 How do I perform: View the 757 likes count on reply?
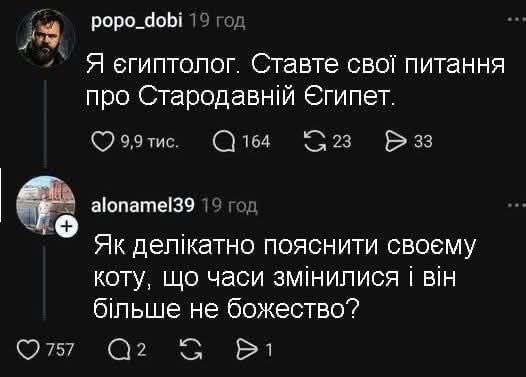(60, 350)
